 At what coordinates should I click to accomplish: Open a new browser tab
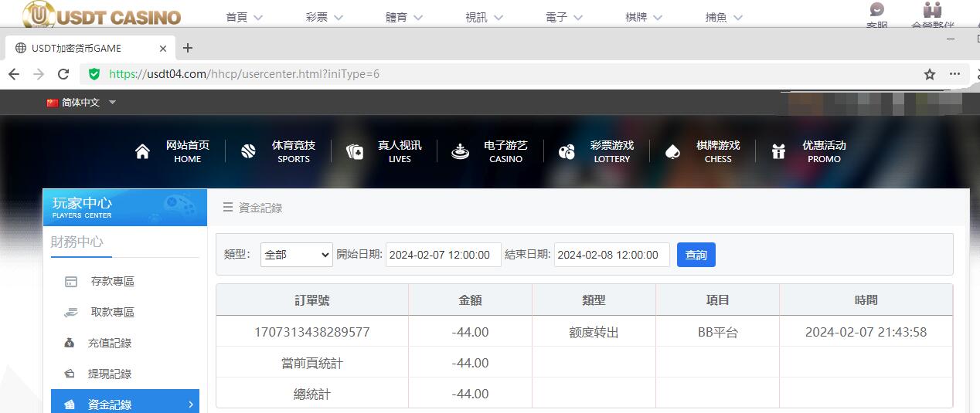(x=187, y=48)
